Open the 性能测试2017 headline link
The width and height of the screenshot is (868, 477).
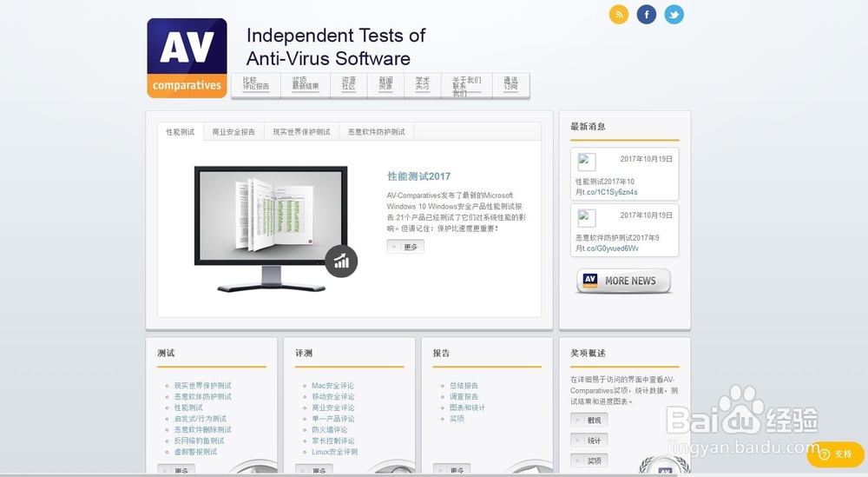tap(419, 176)
